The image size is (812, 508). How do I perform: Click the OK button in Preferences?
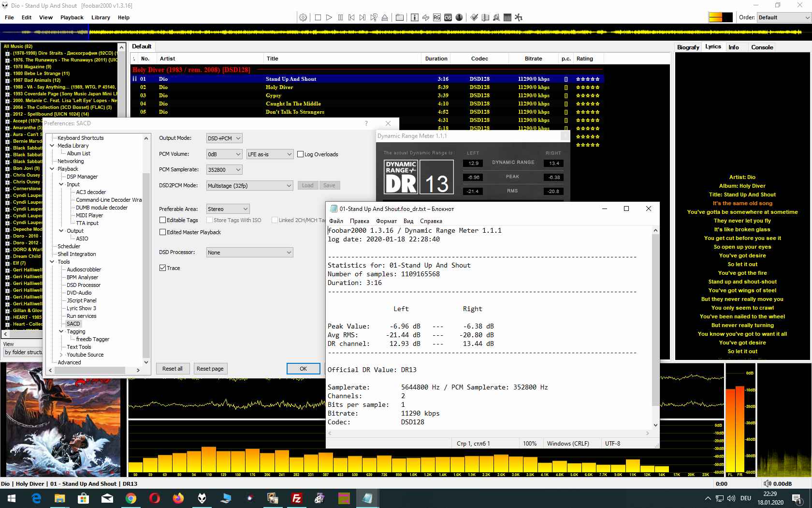tap(303, 369)
